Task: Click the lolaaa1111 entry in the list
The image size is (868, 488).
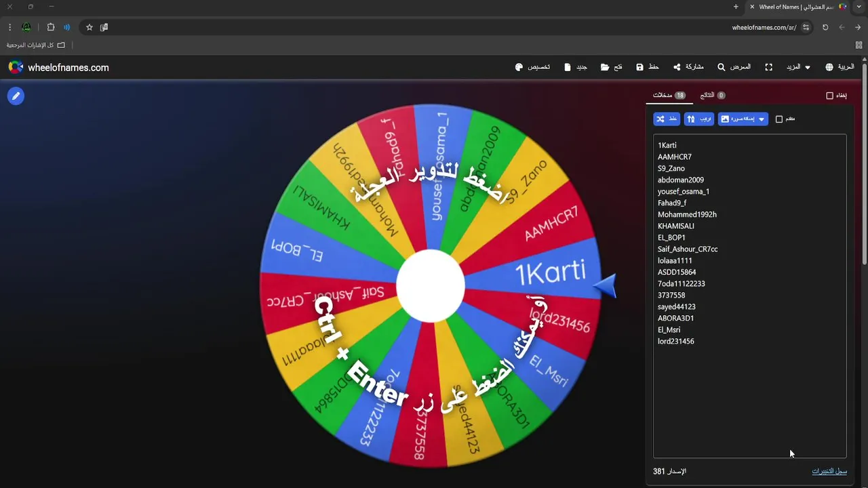Action: tap(675, 260)
